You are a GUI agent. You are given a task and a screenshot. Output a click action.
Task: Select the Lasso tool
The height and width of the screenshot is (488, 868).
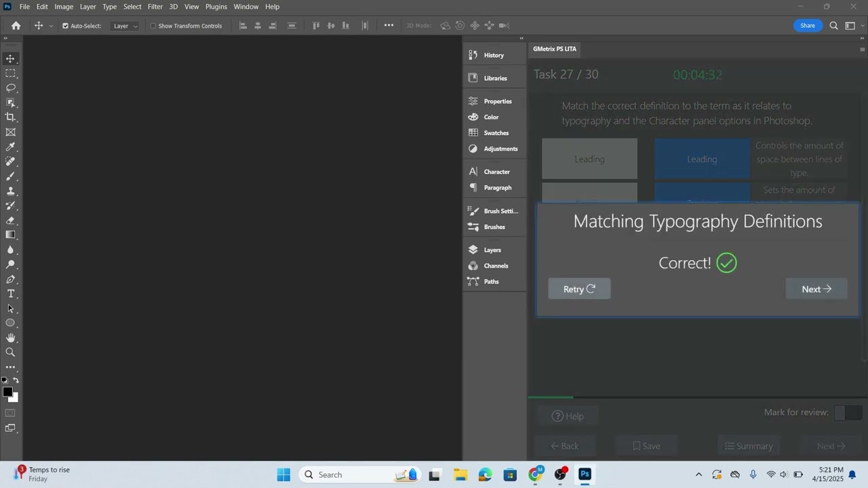click(x=10, y=88)
